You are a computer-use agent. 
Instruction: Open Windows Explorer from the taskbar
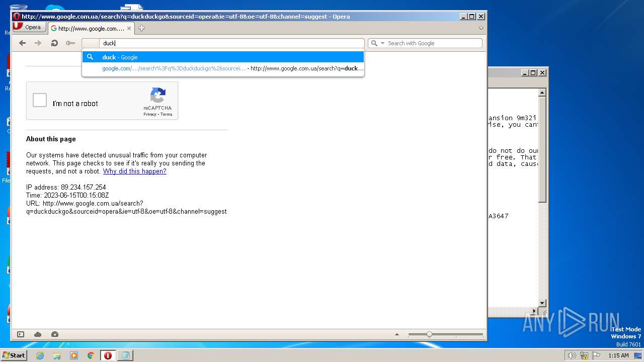point(57,355)
